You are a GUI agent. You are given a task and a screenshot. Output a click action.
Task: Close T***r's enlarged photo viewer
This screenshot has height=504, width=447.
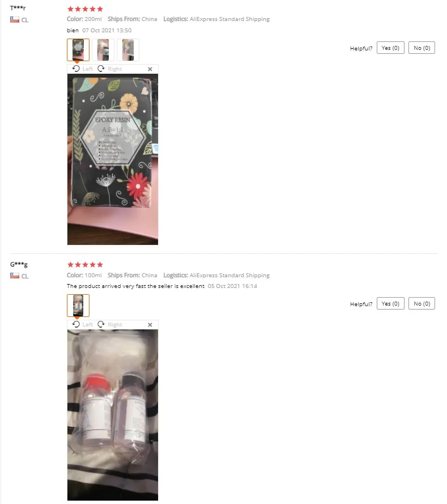coord(150,69)
